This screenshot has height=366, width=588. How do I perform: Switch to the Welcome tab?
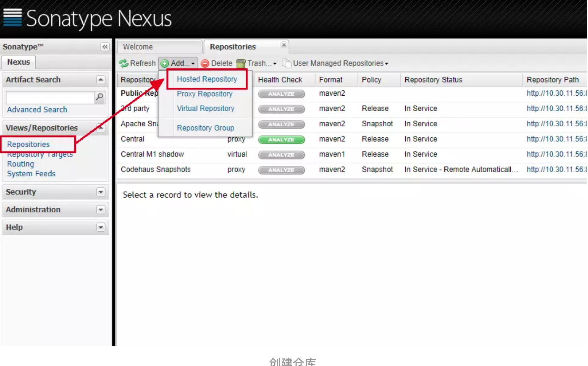[160, 47]
